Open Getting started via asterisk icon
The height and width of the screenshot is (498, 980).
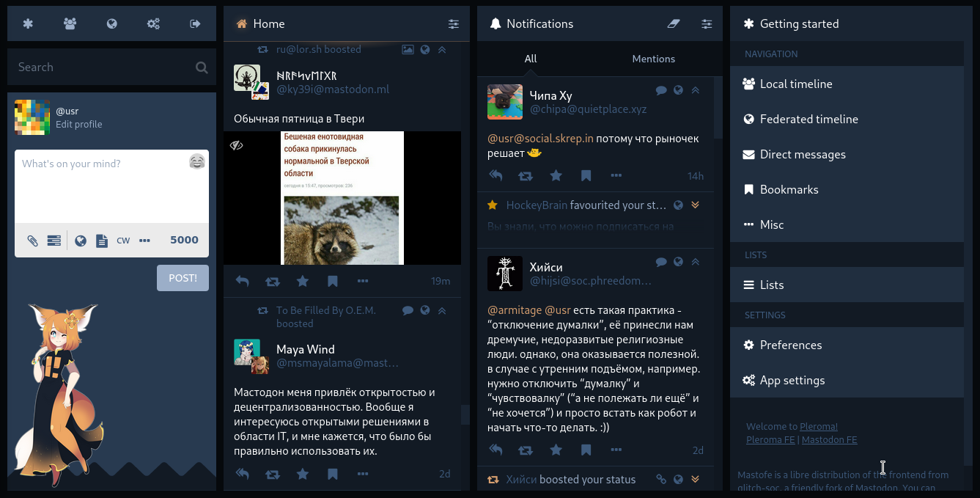click(x=28, y=23)
